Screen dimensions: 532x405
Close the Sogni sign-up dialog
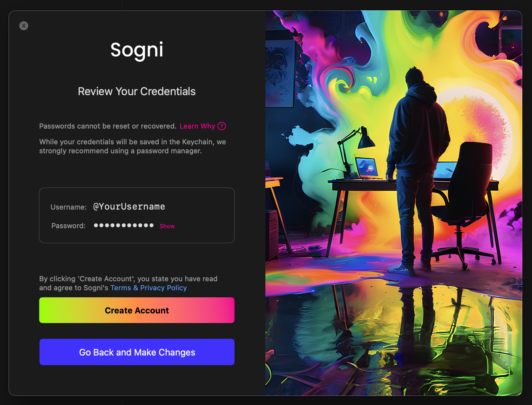click(x=24, y=26)
